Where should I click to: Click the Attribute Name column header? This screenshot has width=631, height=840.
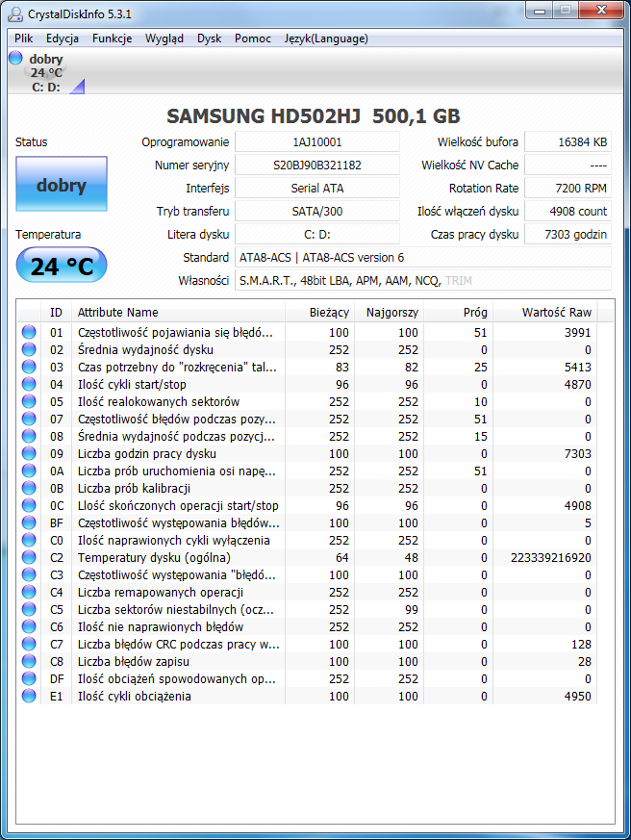click(178, 313)
